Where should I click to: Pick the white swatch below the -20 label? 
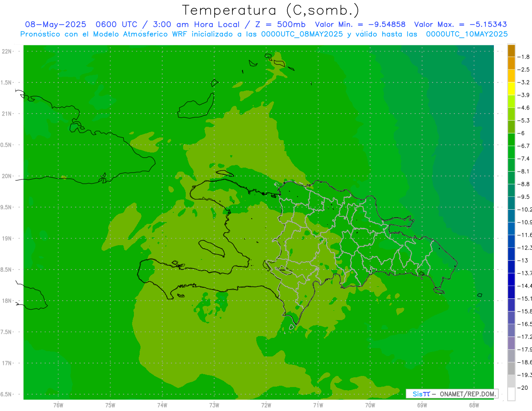click(x=511, y=394)
